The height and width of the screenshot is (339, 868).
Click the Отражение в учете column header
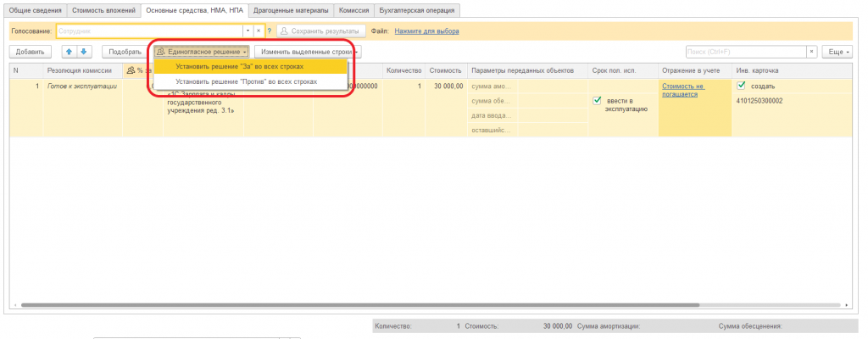695,70
